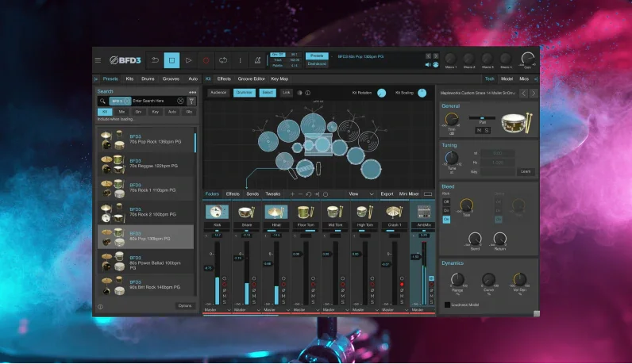Click the Snare channel drum icon in mixer
The height and width of the screenshot is (364, 632).
245,212
